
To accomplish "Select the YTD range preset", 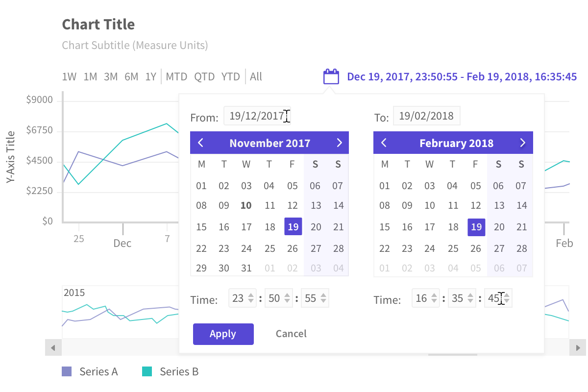I will click(230, 77).
